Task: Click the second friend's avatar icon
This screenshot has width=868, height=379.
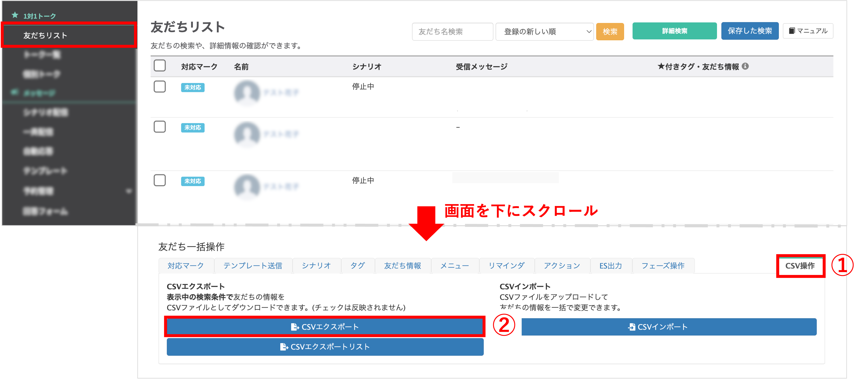Action: tap(247, 134)
